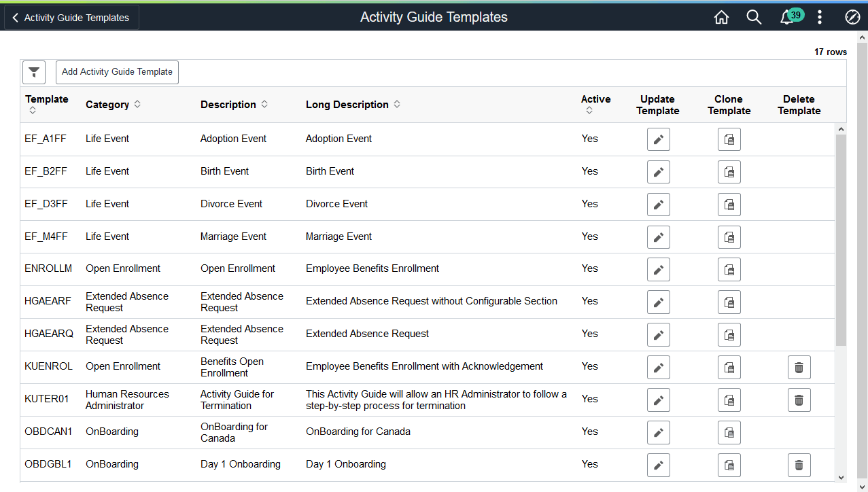Delete the OBDGBL1 template
Image resolution: width=868 pixels, height=492 pixels.
coord(799,465)
